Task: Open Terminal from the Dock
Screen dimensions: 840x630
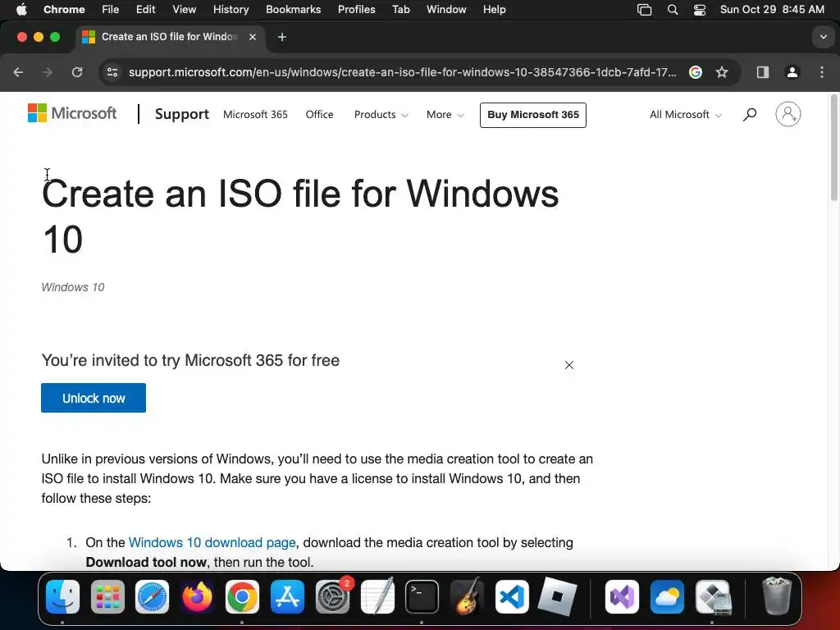Action: click(x=422, y=597)
